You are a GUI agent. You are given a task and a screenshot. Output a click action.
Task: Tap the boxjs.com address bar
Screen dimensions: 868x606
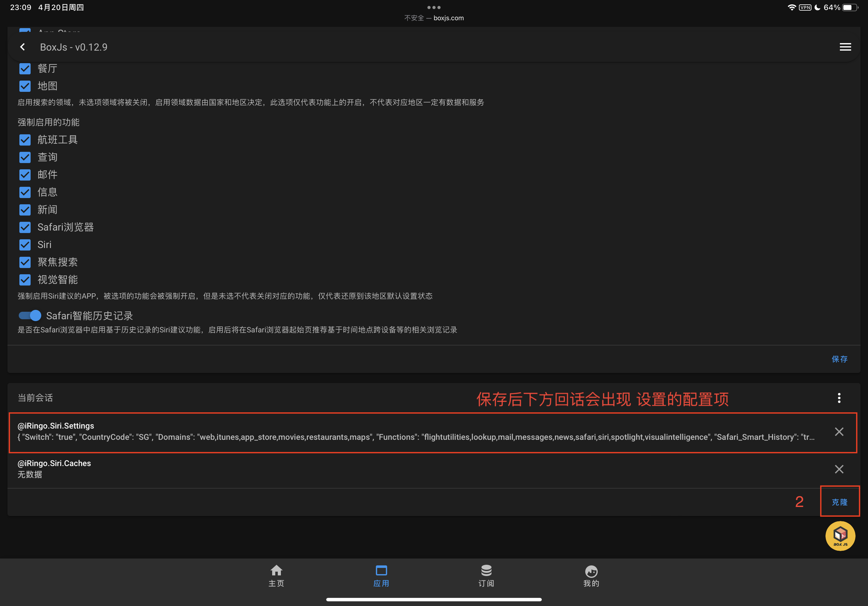coord(434,18)
